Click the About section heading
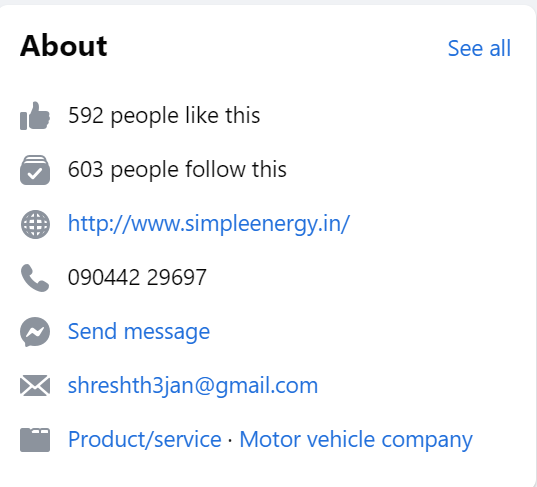Screen dimensions: 537x487 click(64, 46)
